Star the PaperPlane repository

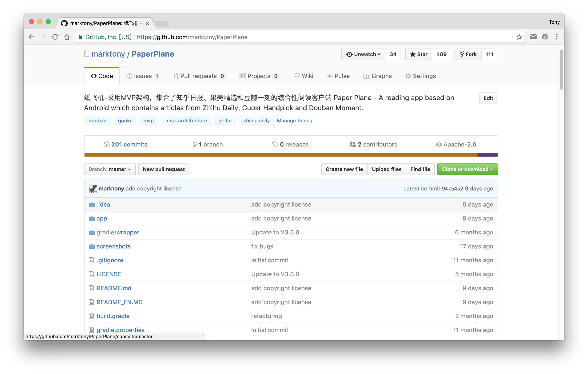click(419, 54)
